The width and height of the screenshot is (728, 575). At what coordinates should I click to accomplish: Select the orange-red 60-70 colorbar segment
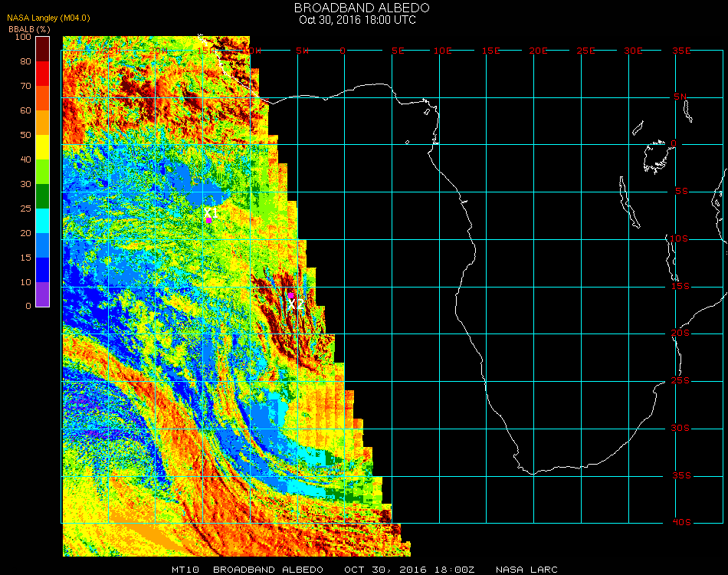point(42,98)
